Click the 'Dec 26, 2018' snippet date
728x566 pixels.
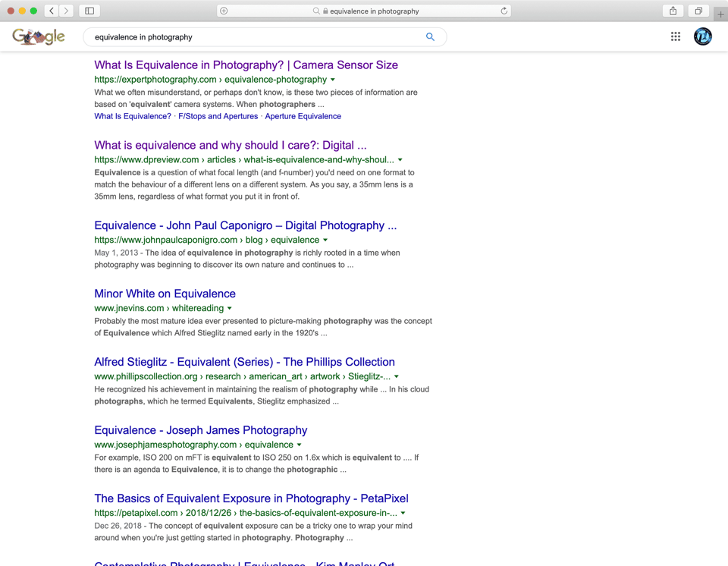pos(118,527)
